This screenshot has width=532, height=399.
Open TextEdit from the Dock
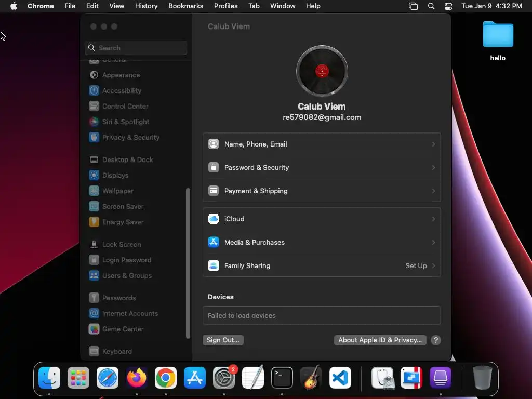(x=253, y=378)
